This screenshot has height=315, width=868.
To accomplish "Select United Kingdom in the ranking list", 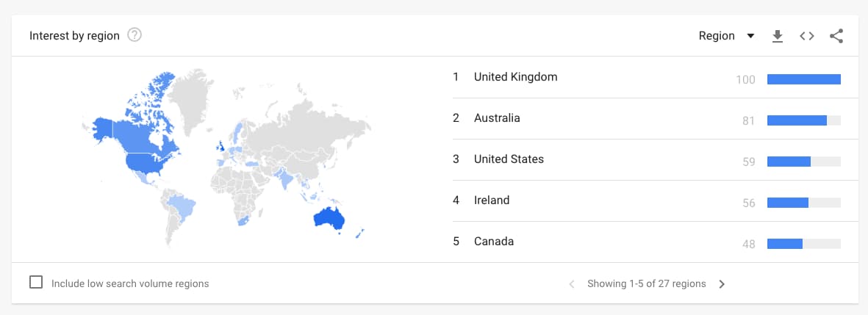I will (515, 77).
